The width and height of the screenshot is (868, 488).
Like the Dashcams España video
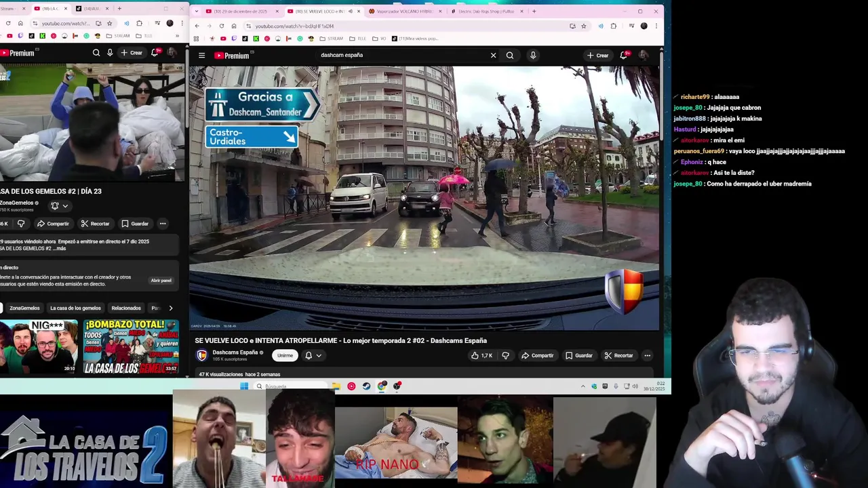tap(481, 355)
